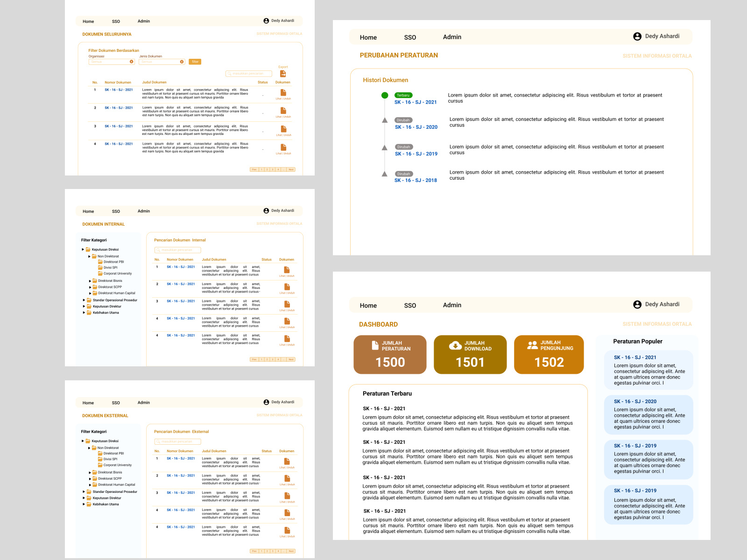
Task: Open row 1 document icon in Dokumen Internal
Action: click(287, 270)
